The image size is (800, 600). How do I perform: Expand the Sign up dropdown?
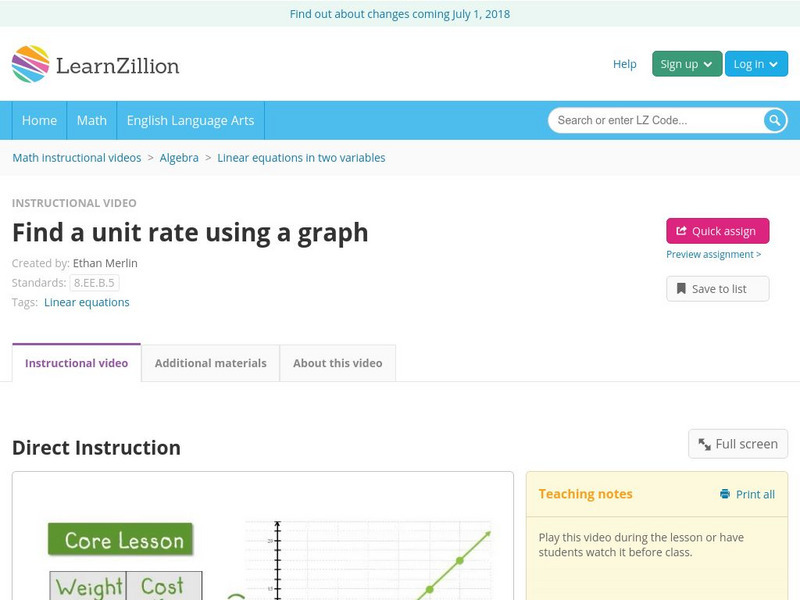(686, 64)
